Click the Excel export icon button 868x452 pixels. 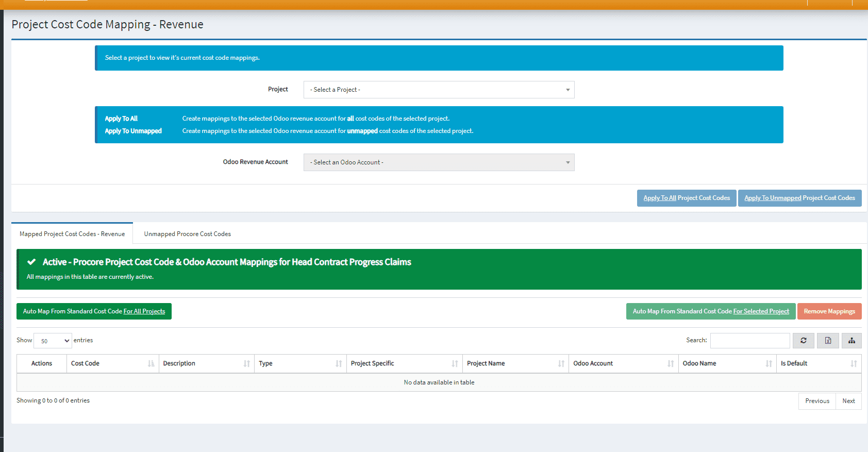coord(828,341)
